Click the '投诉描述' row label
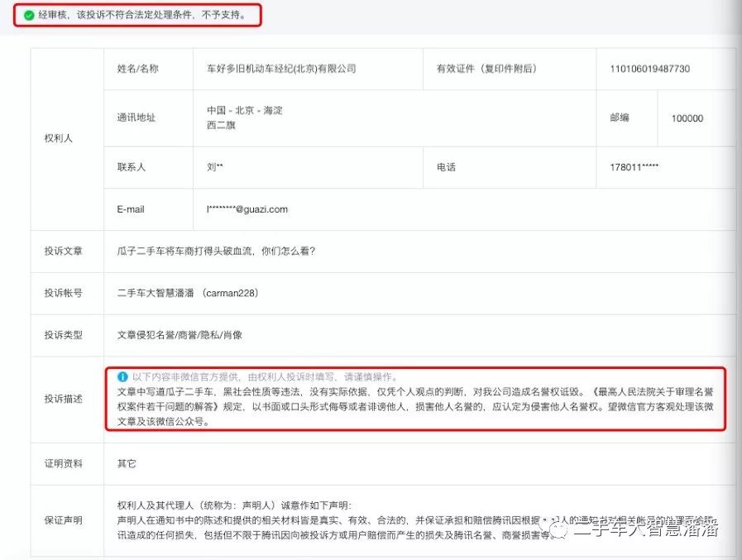 coord(64,399)
